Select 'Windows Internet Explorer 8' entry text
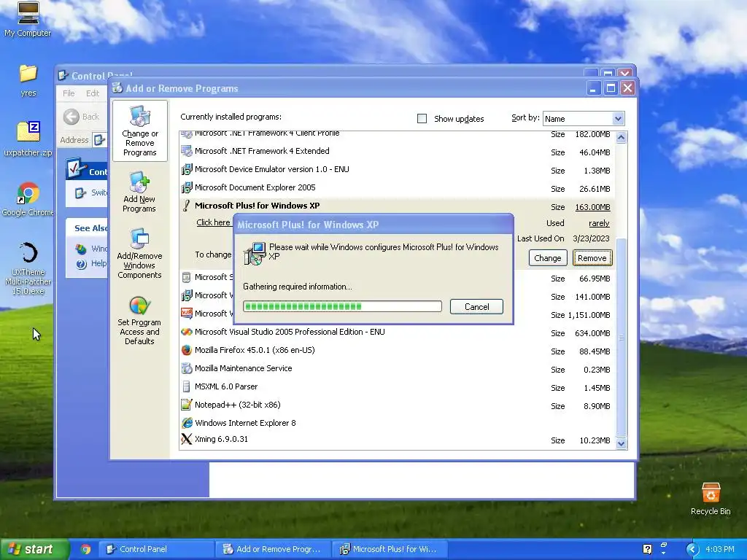747x560 pixels. point(245,423)
